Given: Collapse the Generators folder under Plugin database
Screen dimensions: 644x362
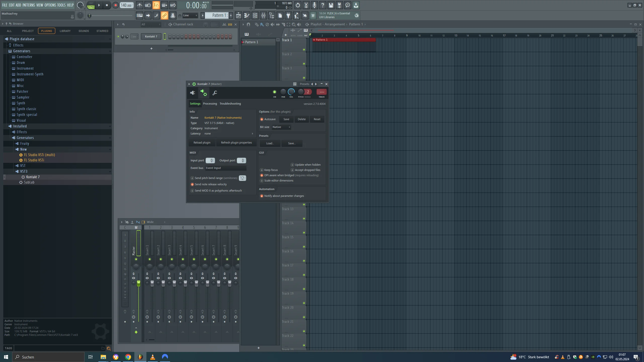Looking at the screenshot, I should (x=22, y=51).
